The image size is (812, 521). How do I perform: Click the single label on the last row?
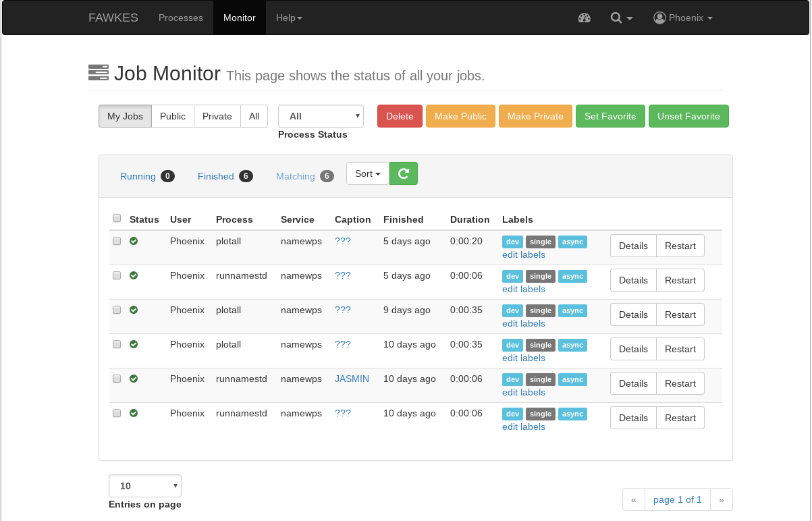[x=541, y=414]
